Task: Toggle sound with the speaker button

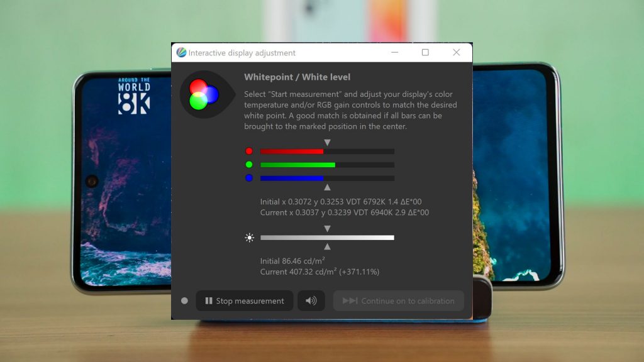Action: (311, 301)
